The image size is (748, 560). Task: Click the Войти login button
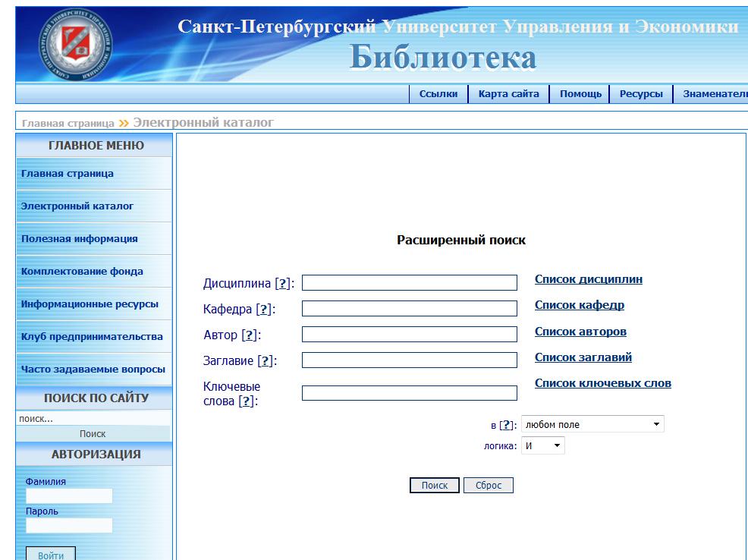click(x=51, y=554)
